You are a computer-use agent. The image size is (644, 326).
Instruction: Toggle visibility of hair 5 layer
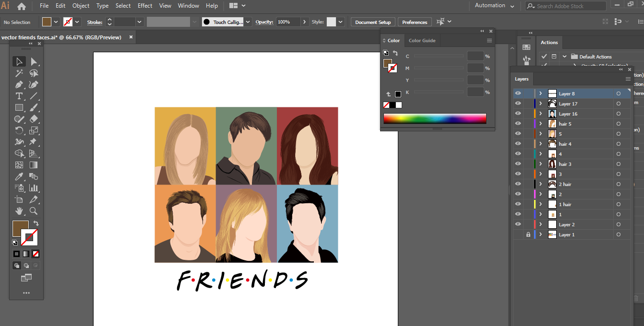518,124
